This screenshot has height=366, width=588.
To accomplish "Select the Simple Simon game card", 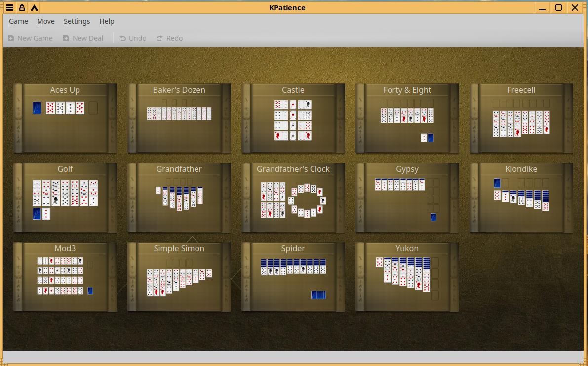I will pos(179,277).
